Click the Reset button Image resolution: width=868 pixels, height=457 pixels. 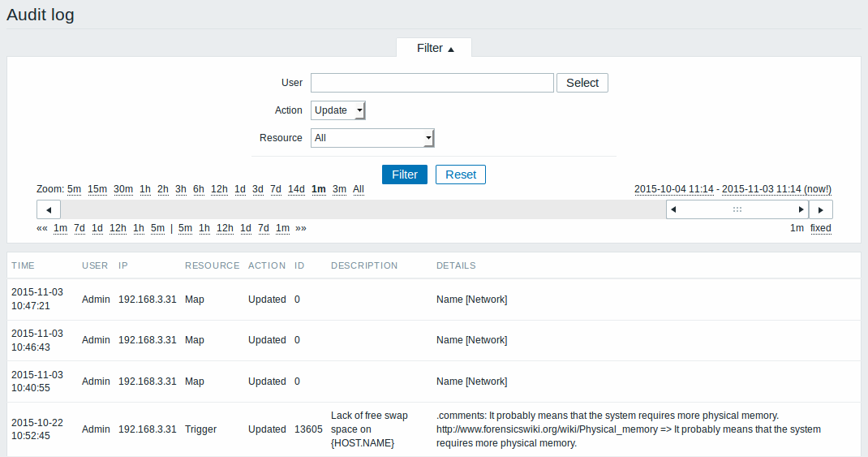(x=461, y=175)
